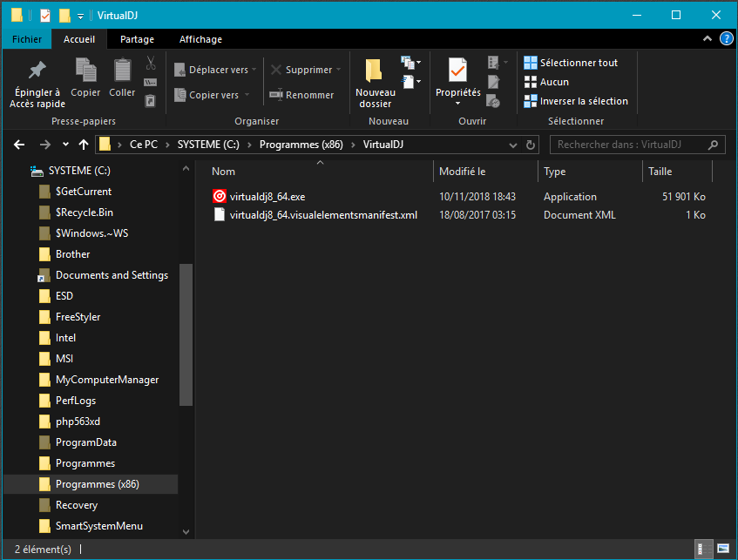Click the scissors cut icon
738x560 pixels.
coord(151,63)
